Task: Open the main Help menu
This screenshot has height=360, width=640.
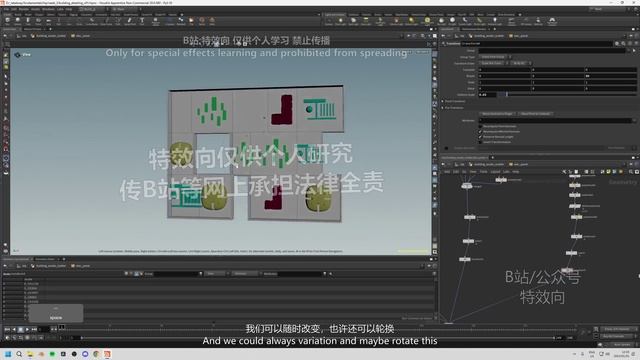Action: point(69,9)
